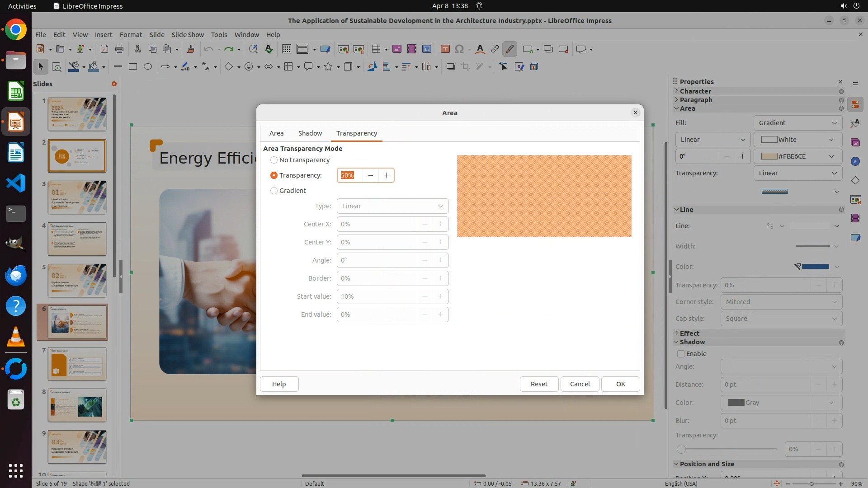Click the Display Grid icon

pyautogui.click(x=286, y=49)
